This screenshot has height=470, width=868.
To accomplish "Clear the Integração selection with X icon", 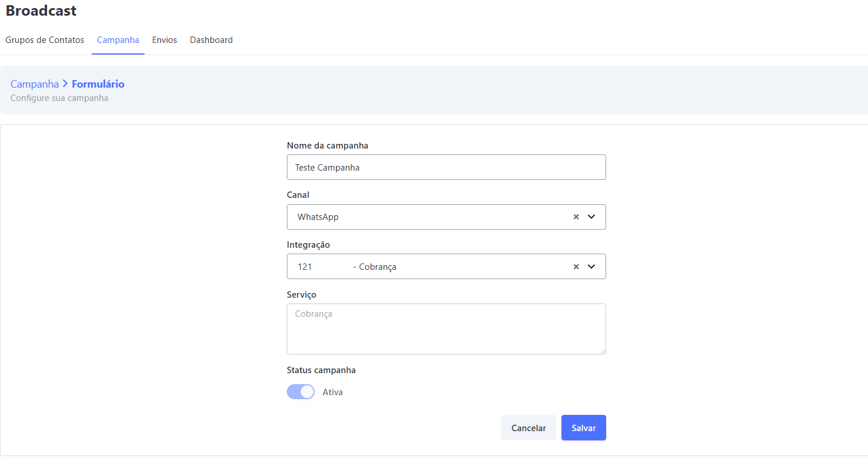I will click(x=576, y=267).
